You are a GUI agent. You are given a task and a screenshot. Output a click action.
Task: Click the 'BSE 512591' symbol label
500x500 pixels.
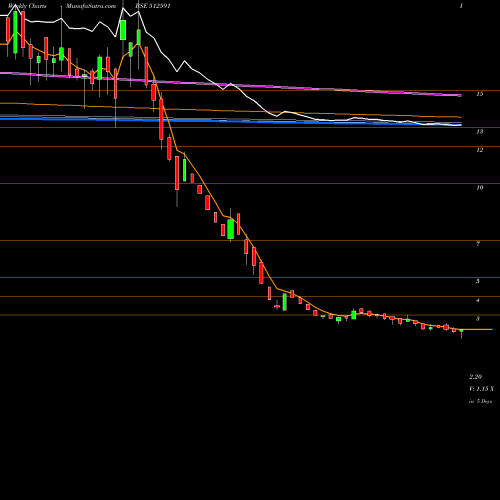[x=154, y=6]
